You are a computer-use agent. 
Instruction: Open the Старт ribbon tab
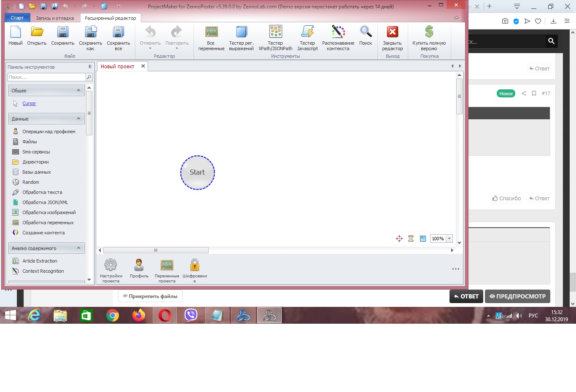pos(17,18)
